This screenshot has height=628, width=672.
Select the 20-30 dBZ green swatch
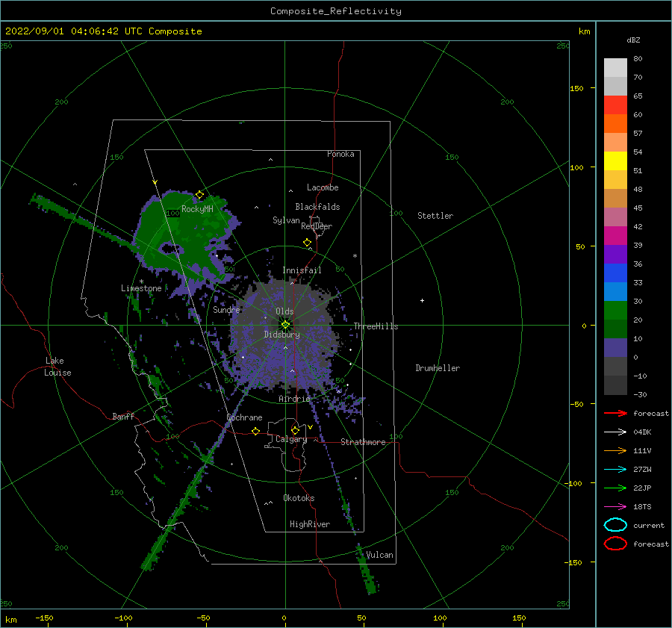(x=615, y=311)
